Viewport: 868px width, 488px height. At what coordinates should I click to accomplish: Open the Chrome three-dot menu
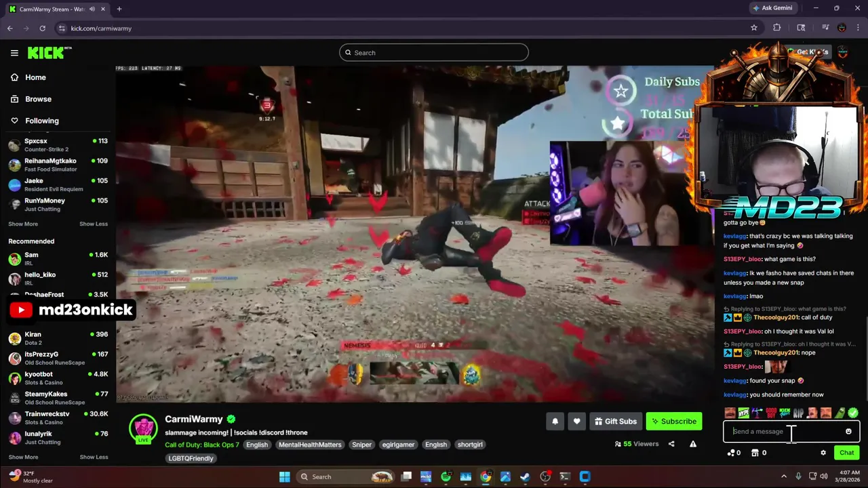[858, 28]
